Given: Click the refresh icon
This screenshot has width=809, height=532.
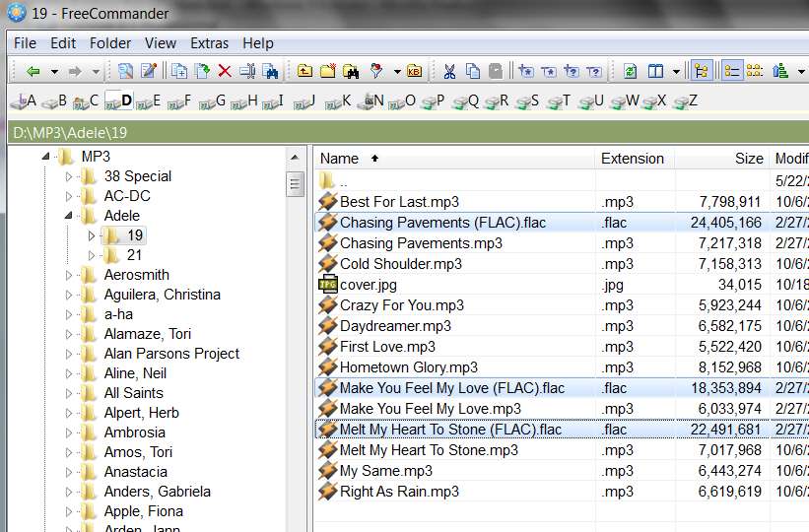Looking at the screenshot, I should [x=630, y=71].
